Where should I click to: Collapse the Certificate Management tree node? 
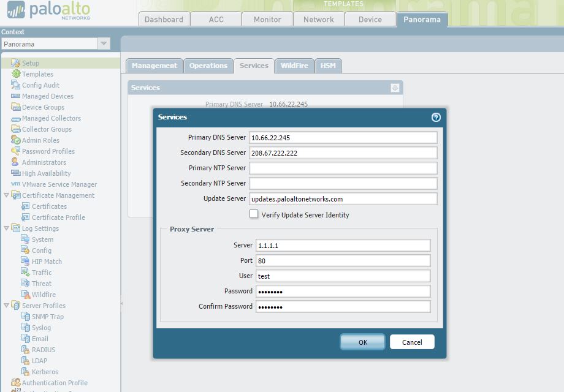point(7,195)
